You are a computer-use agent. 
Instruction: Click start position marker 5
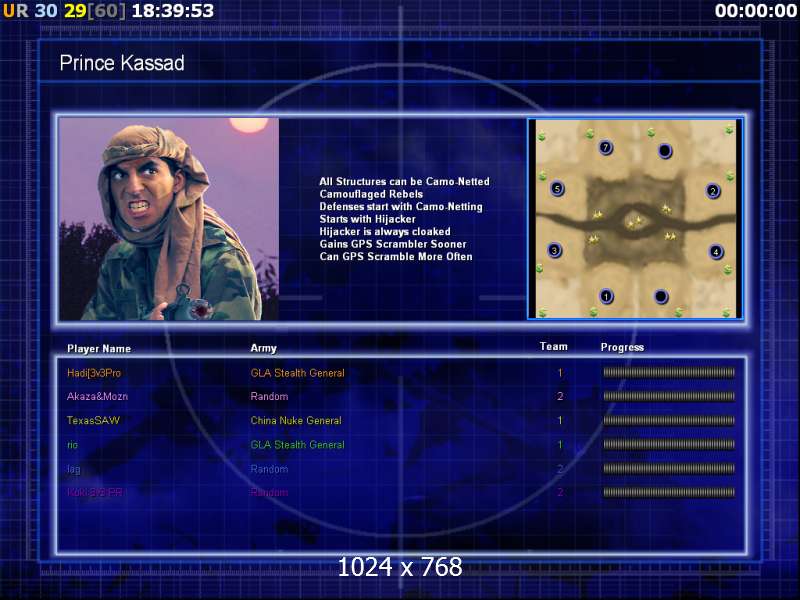(x=557, y=188)
